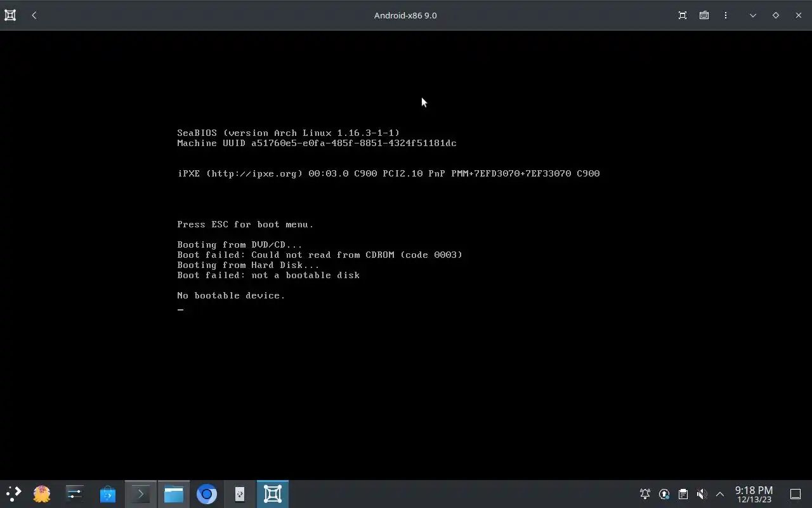
Task: Click the "Booting from Hard Disk..." line
Action: coord(249,265)
